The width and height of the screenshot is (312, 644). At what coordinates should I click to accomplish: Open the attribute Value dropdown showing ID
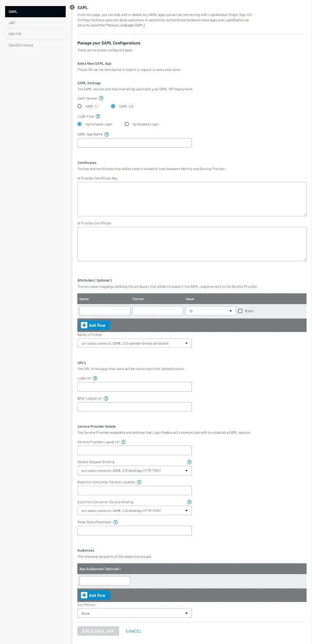coord(210,311)
